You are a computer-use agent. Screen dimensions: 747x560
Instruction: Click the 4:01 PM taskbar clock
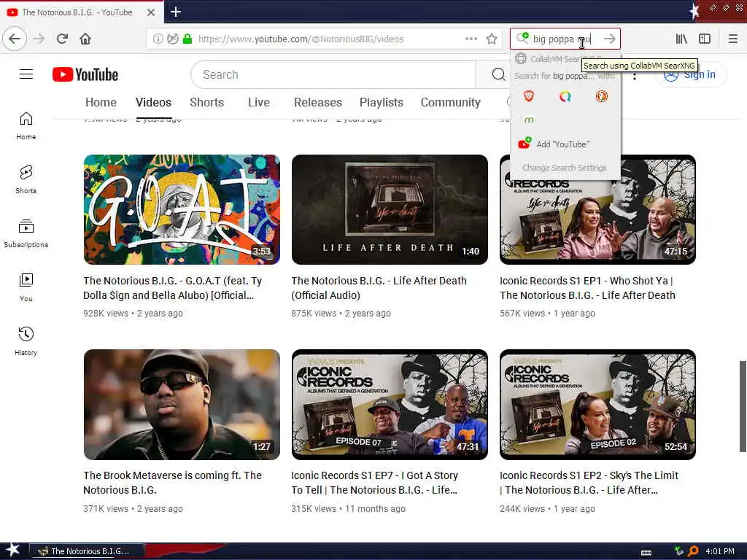coord(720,551)
